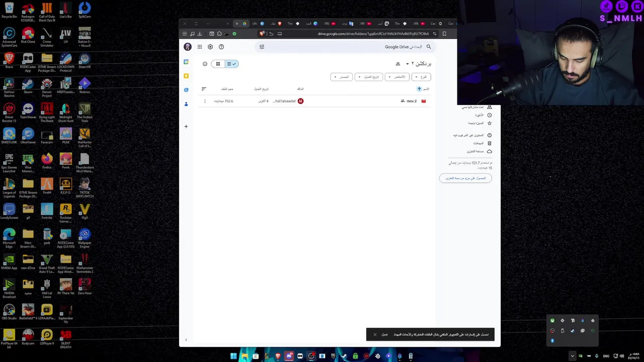Screen dimensions: 644x362
Task: Click Bluetooth icon in tray overflow
Action: click(x=552, y=340)
